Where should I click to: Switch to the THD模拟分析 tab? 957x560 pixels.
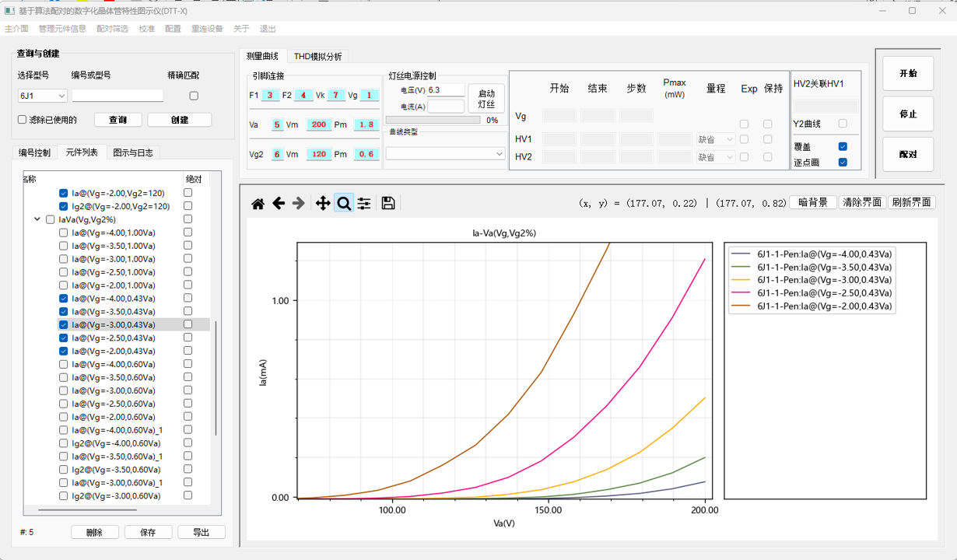point(317,57)
